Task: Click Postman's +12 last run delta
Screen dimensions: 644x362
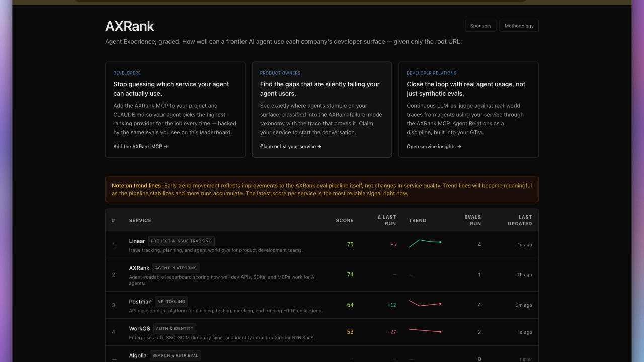Action: (x=392, y=305)
